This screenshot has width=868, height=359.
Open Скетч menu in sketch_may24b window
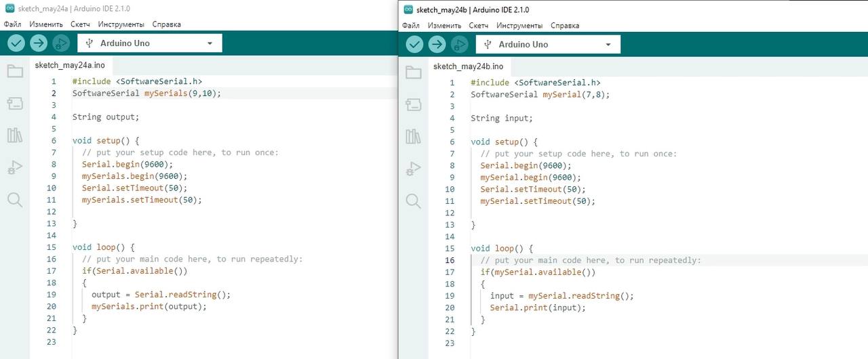click(x=479, y=26)
